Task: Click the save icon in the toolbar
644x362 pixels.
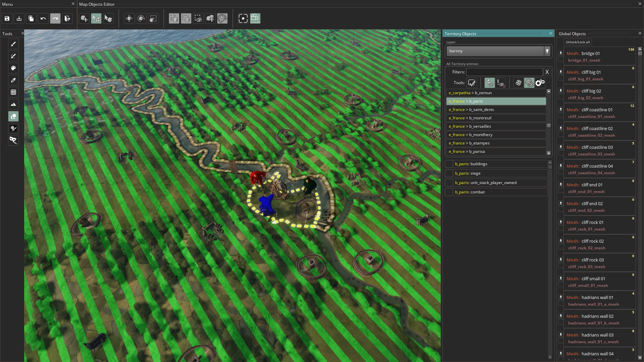Action: coord(7,18)
